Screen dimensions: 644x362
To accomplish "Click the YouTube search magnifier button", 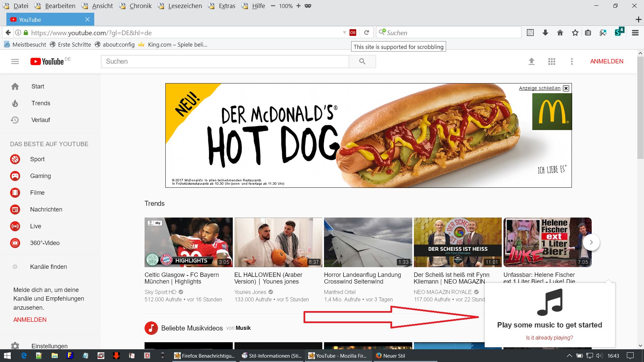I will click(362, 61).
